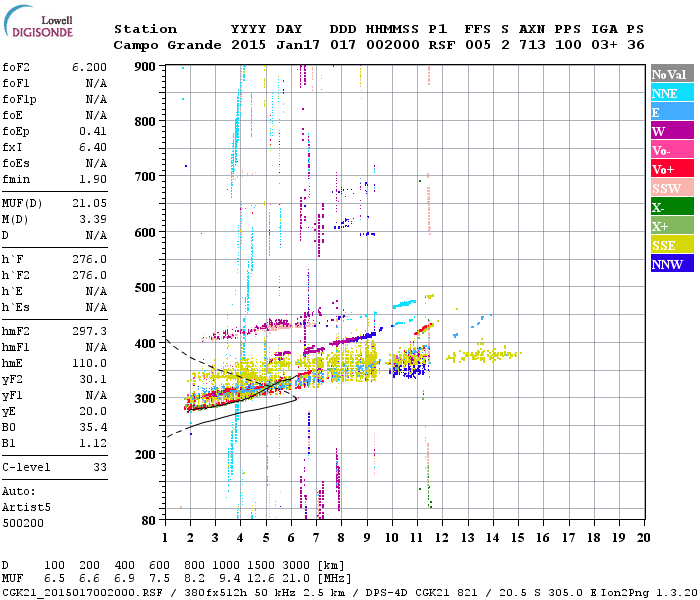700x600 pixels.
Task: Click the foF2 value 6.200
Action: click(89, 67)
